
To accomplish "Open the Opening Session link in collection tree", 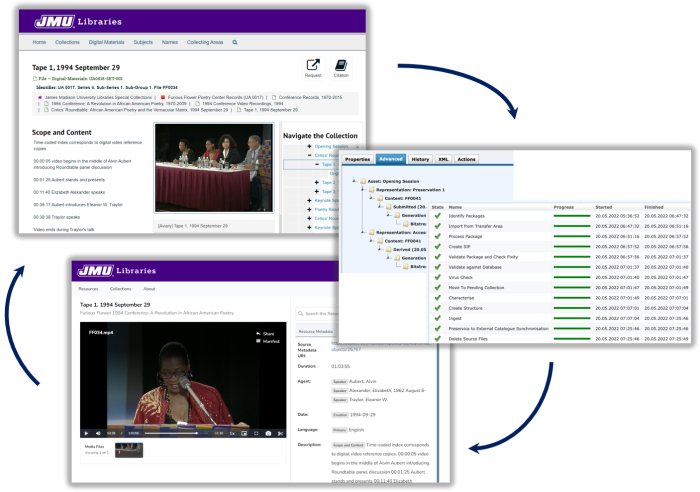I will (331, 146).
